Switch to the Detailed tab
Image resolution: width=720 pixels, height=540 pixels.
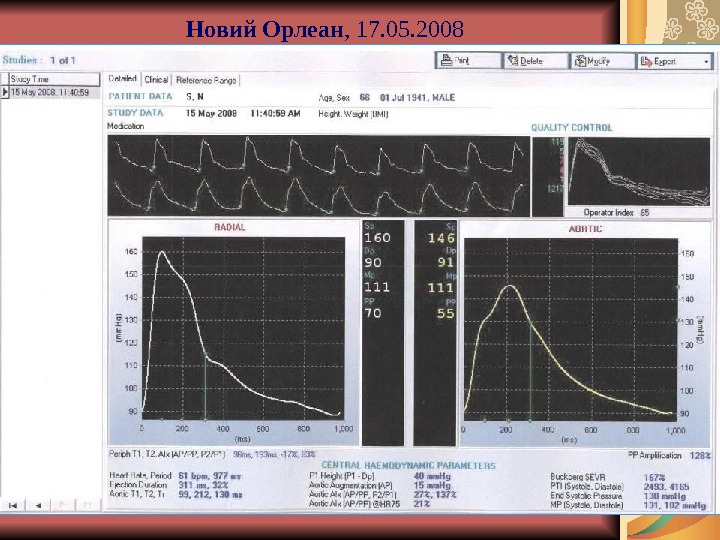pyautogui.click(x=123, y=79)
